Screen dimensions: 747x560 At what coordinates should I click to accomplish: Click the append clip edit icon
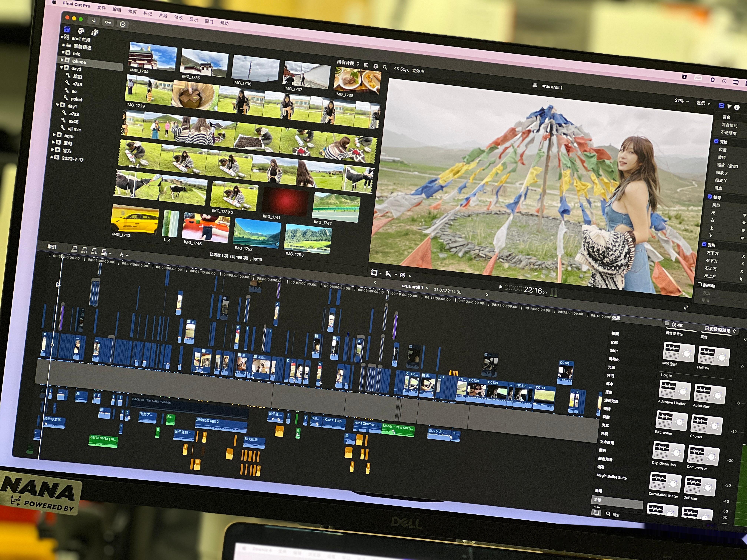94,251
